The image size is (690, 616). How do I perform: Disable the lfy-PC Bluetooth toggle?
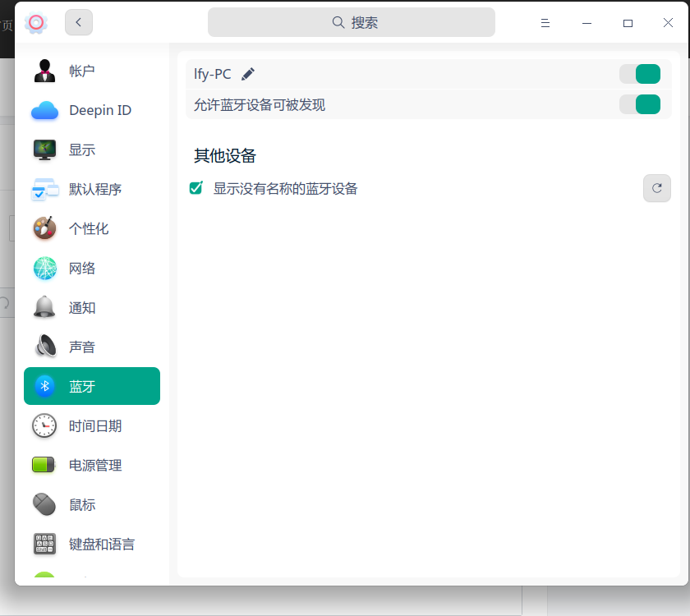(639, 73)
